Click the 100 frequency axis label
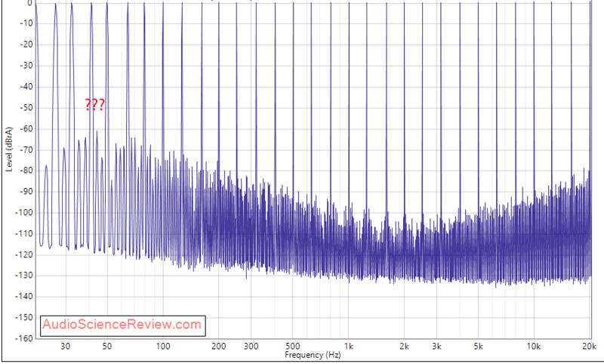This screenshot has width=604, height=364. click(x=162, y=347)
